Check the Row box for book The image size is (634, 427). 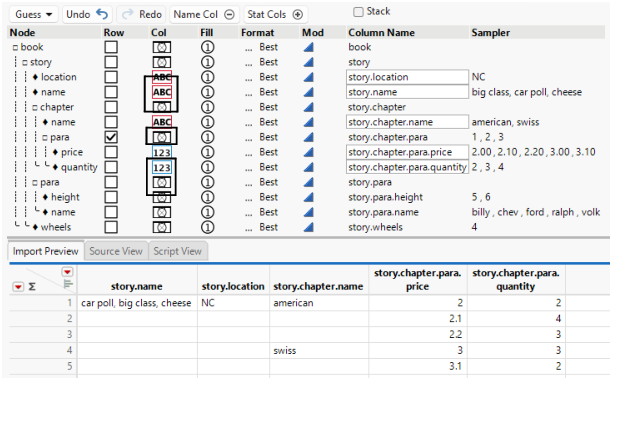(x=111, y=47)
